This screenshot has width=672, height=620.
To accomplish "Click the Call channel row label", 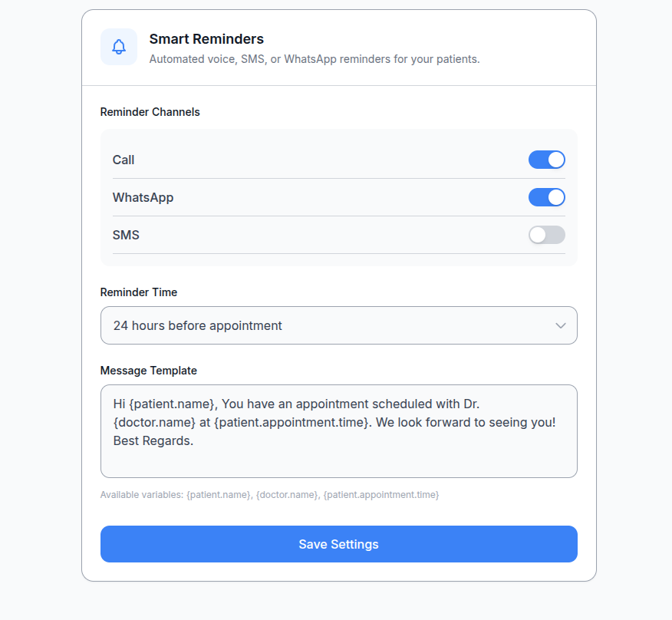I will point(124,160).
